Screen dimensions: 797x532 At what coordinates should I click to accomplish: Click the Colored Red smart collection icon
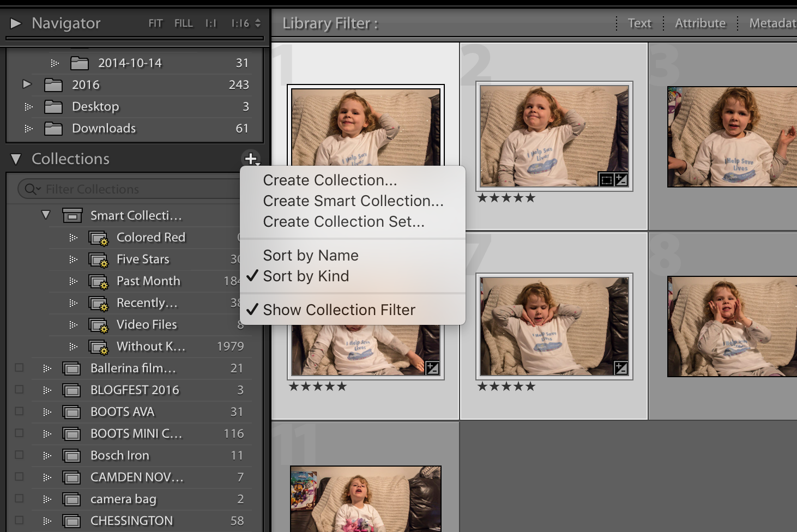pyautogui.click(x=99, y=238)
